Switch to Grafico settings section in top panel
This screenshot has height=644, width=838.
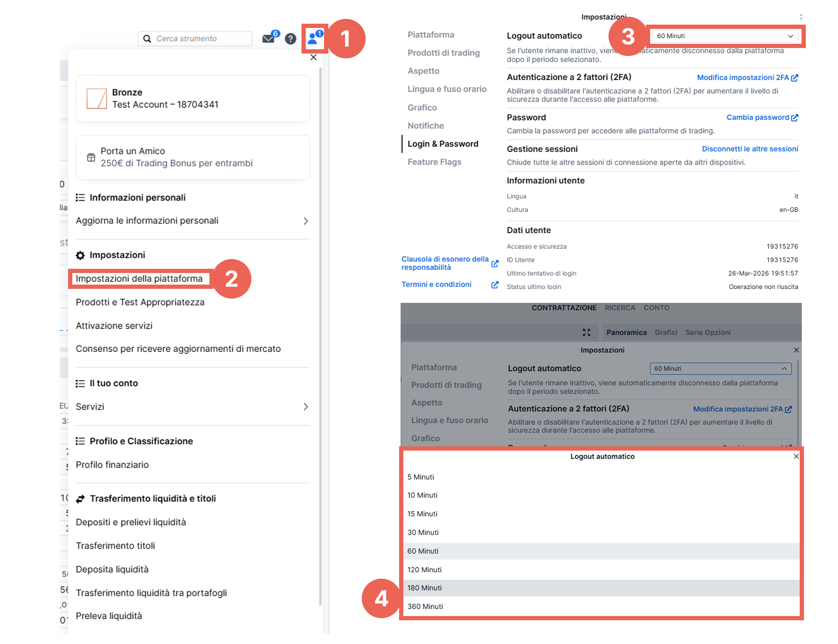tap(422, 108)
